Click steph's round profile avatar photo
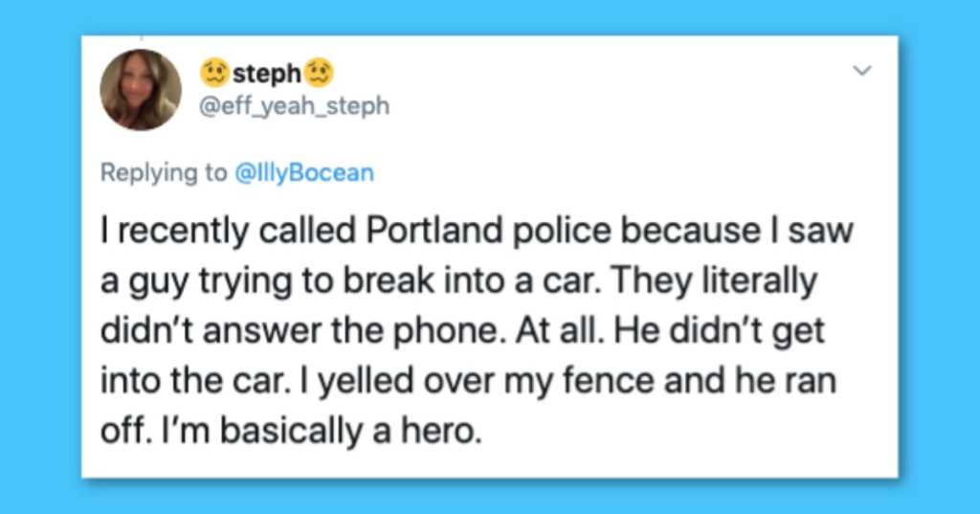 point(141,89)
